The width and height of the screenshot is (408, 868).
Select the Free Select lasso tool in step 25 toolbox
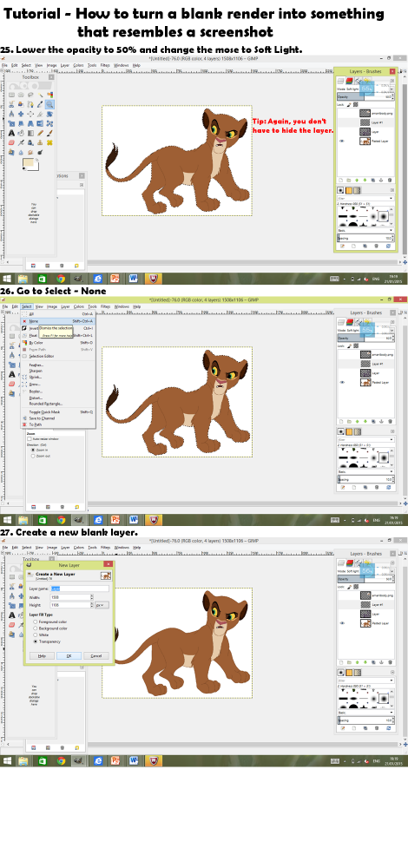pyautogui.click(x=30, y=95)
